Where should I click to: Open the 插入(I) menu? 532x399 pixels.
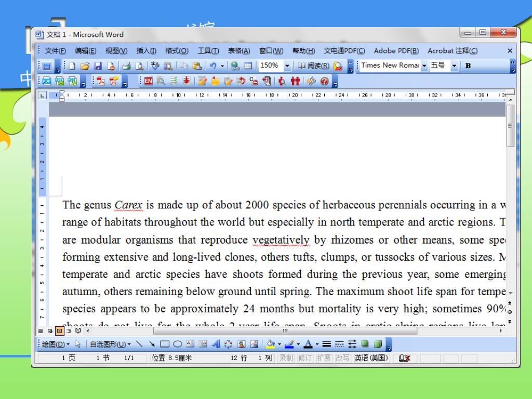[x=146, y=51]
